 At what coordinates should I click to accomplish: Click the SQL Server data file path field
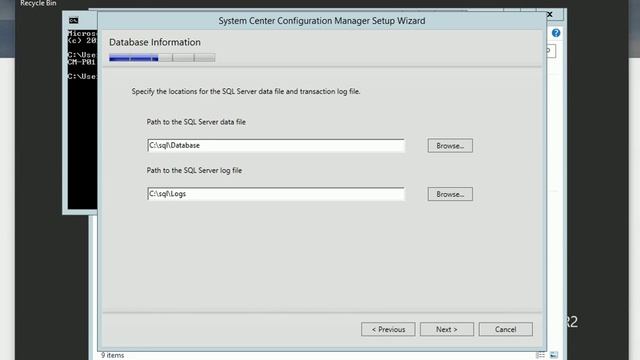pos(276,145)
